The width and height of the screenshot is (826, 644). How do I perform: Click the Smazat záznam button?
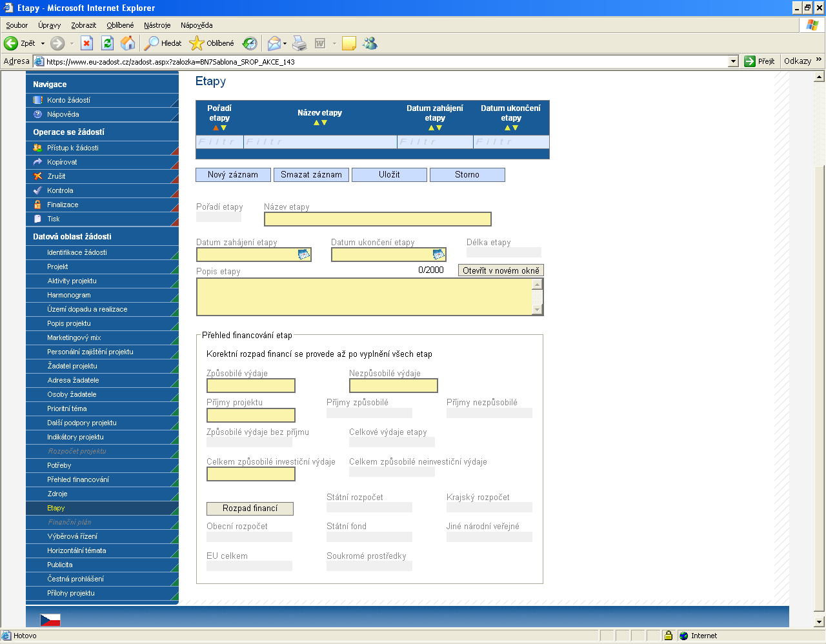(x=311, y=175)
